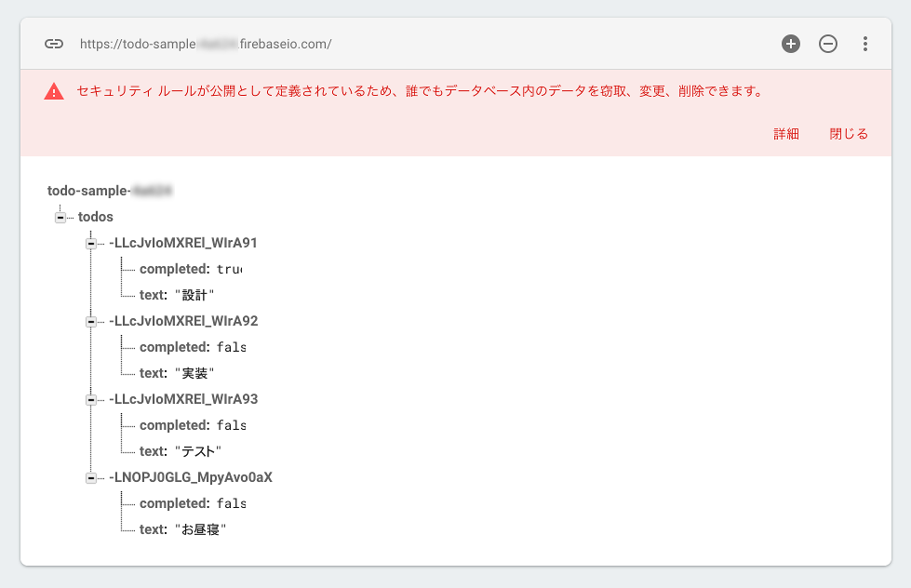
Task: Open the three-dot overflow menu
Action: pyautogui.click(x=865, y=44)
